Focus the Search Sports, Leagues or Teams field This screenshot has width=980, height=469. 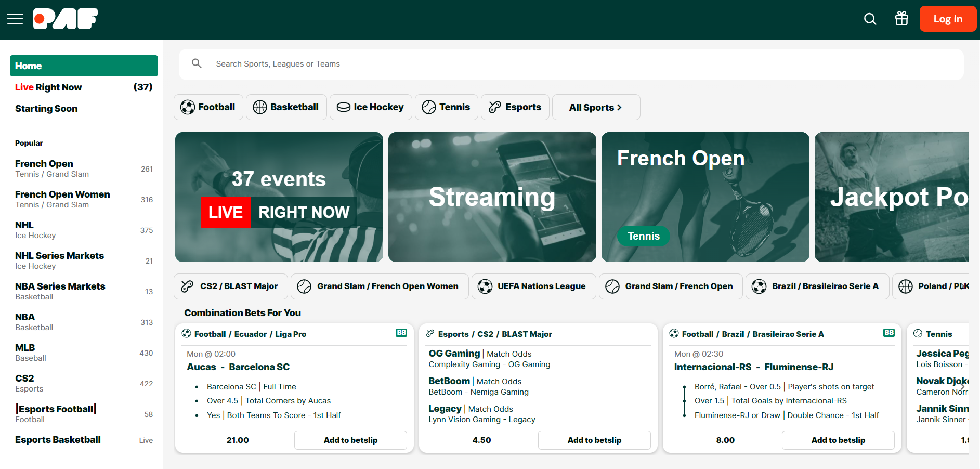pyautogui.click(x=571, y=64)
